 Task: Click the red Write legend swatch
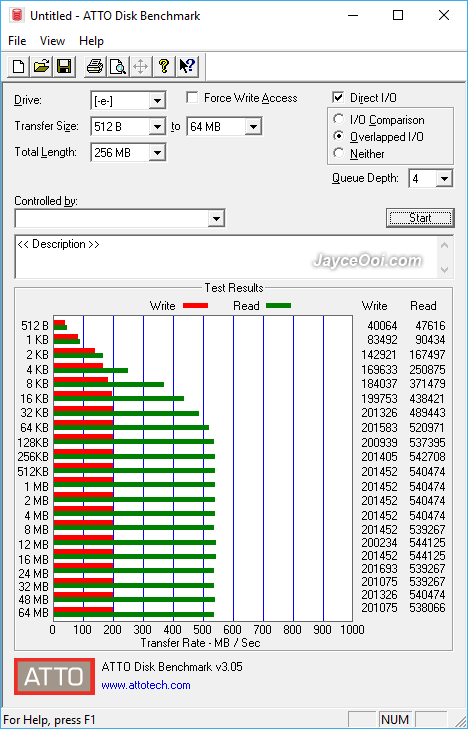point(195,306)
